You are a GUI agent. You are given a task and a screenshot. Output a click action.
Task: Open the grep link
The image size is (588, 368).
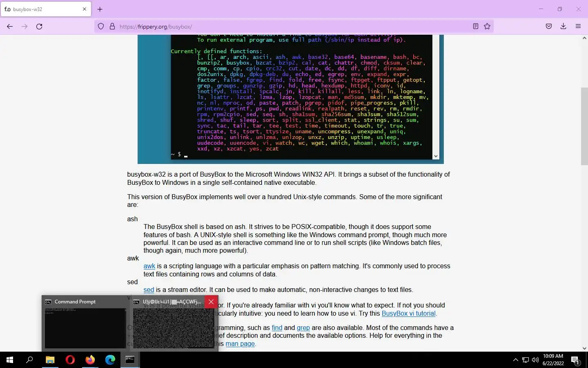click(303, 328)
